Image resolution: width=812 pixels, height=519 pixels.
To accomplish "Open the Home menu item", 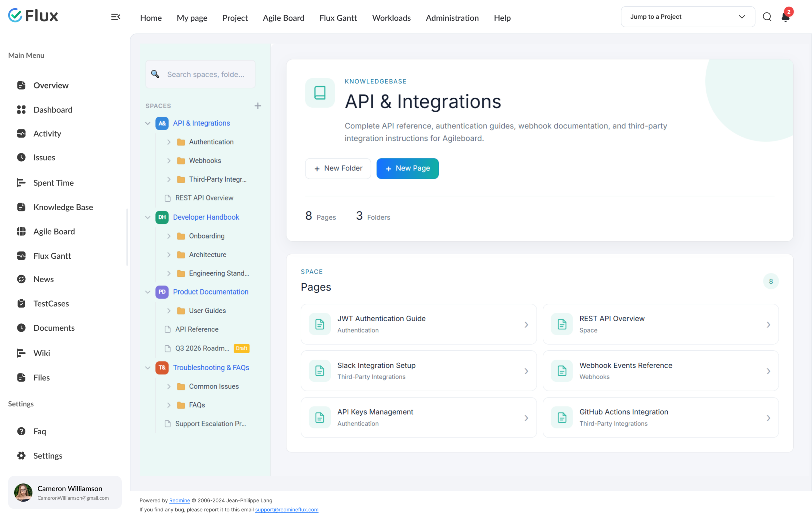I will 151,18.
